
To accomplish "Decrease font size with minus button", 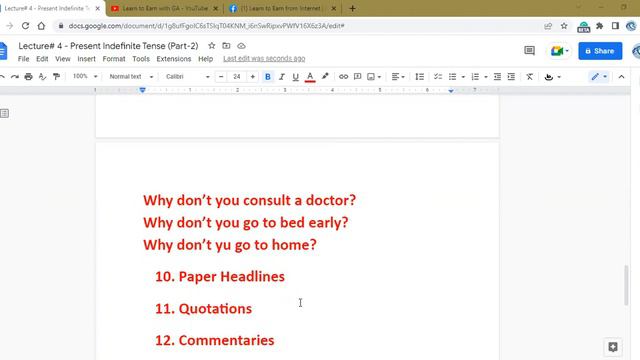I will coord(221,77).
